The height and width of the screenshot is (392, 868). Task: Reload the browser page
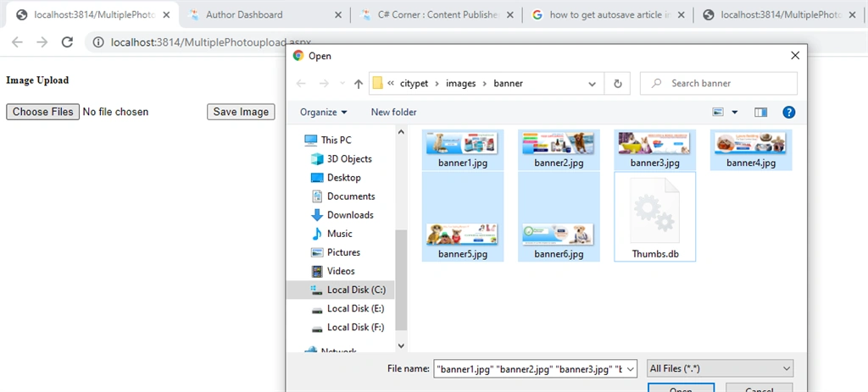67,42
